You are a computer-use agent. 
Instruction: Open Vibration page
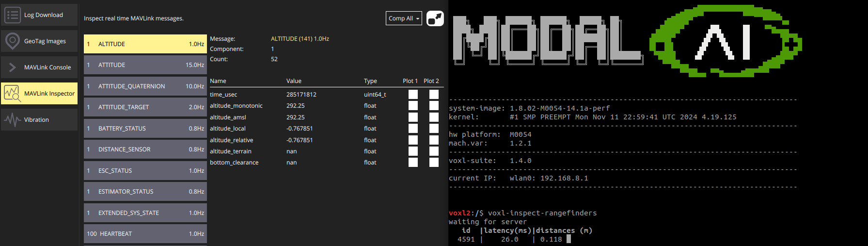pyautogui.click(x=39, y=119)
